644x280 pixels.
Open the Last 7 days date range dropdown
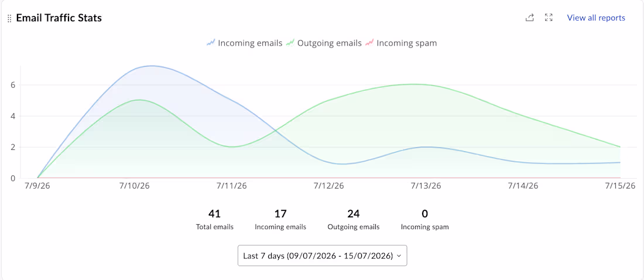point(323,256)
